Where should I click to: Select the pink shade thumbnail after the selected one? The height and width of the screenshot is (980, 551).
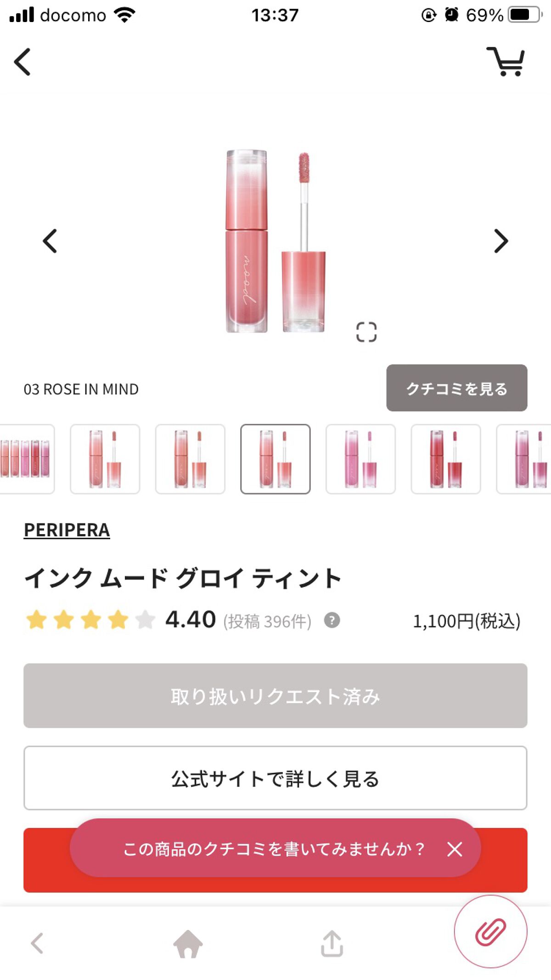click(x=360, y=459)
